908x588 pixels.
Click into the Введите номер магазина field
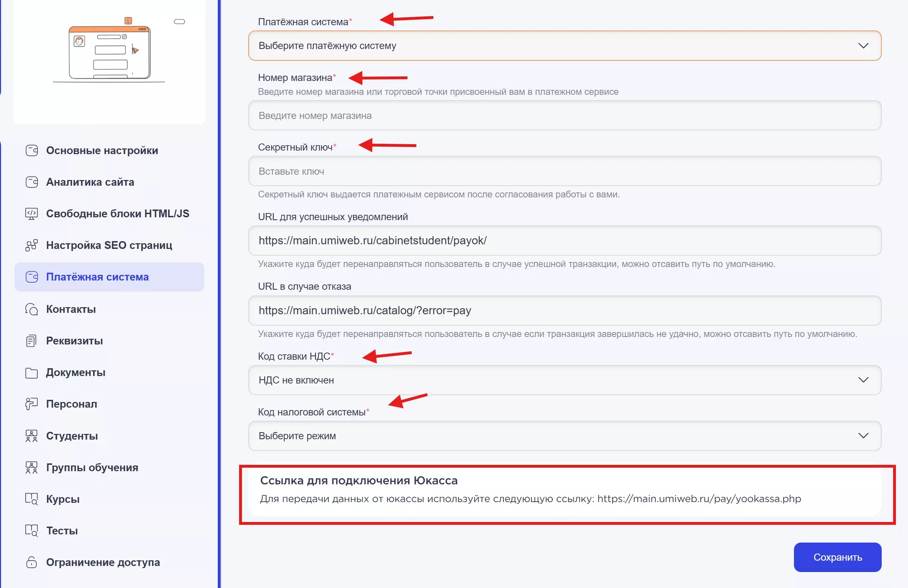[x=564, y=115]
